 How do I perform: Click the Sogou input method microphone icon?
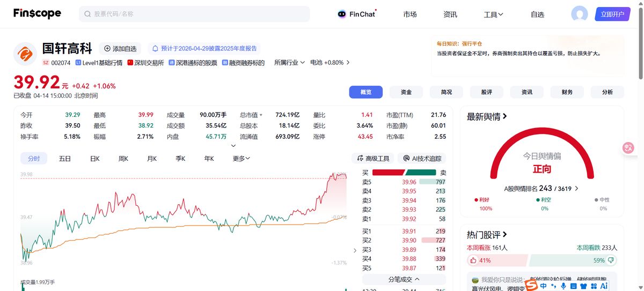pos(563,286)
